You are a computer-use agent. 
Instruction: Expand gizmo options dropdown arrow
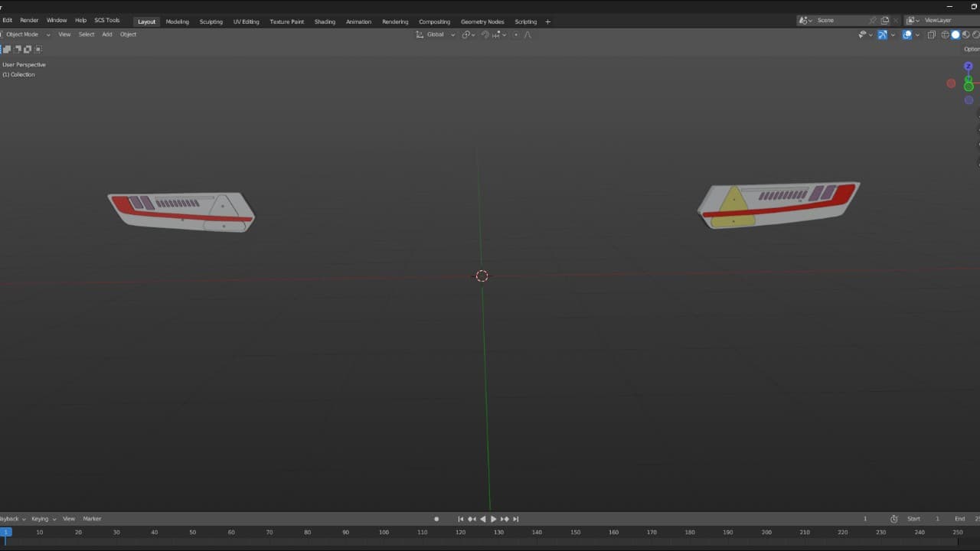[893, 34]
